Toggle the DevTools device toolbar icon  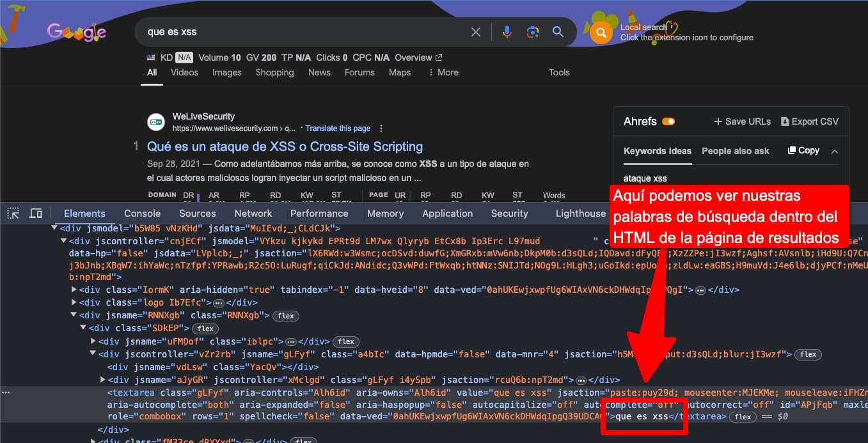[36, 214]
